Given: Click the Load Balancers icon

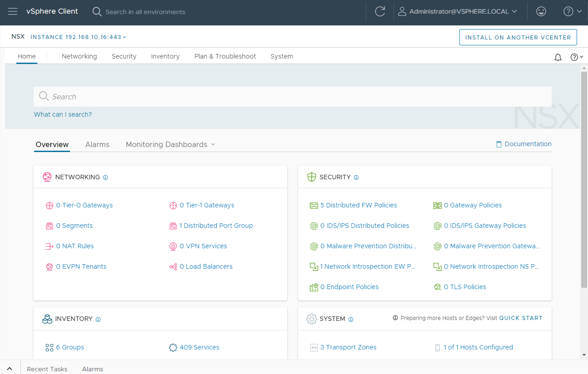Looking at the screenshot, I should click(173, 267).
